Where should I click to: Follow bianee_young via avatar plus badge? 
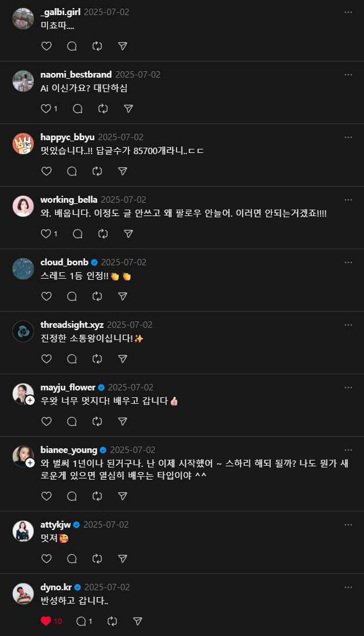(30, 463)
